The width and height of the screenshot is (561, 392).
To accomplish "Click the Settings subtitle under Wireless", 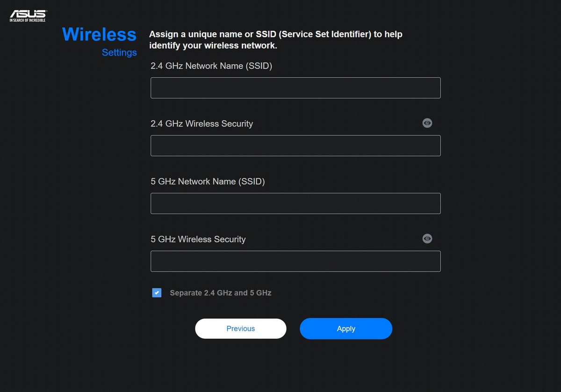I will pyautogui.click(x=119, y=52).
